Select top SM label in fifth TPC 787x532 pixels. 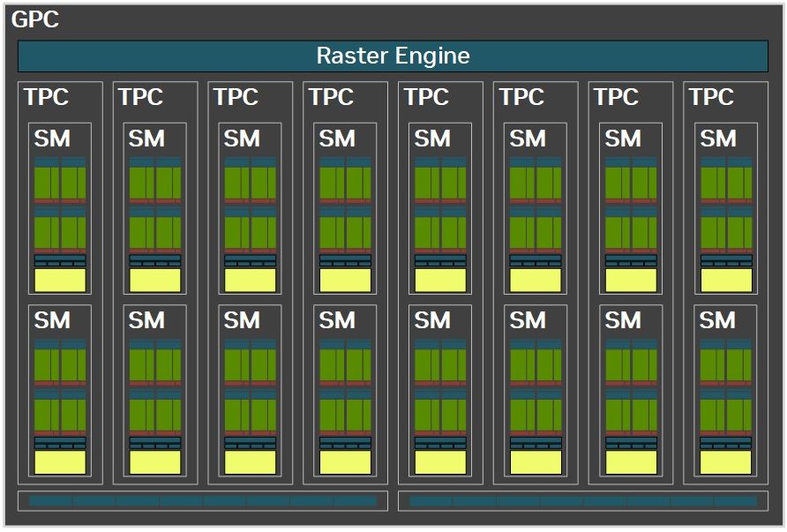click(432, 139)
